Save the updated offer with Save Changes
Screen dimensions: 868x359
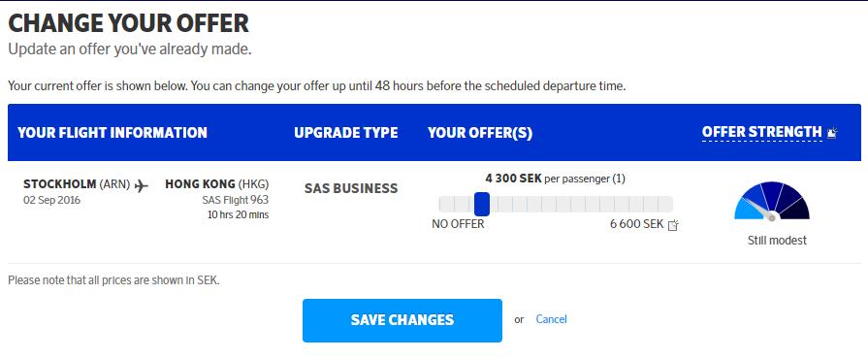402,320
